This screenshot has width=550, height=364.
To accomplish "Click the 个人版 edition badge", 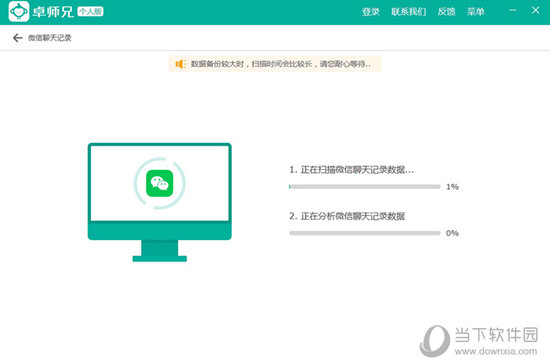I will coord(90,12).
